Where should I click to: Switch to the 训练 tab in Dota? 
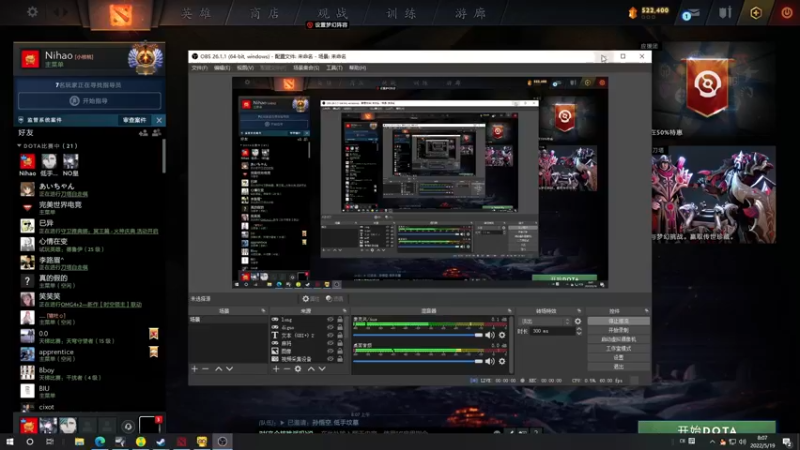point(401,13)
